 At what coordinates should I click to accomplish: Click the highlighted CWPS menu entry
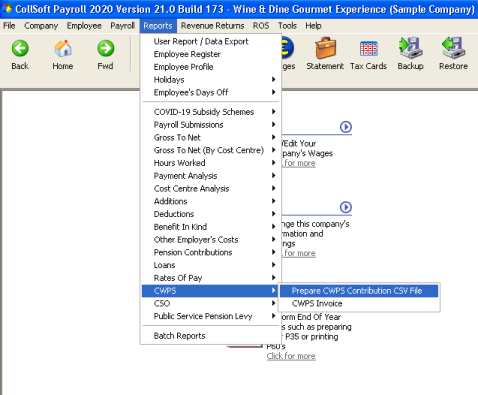[211, 291]
